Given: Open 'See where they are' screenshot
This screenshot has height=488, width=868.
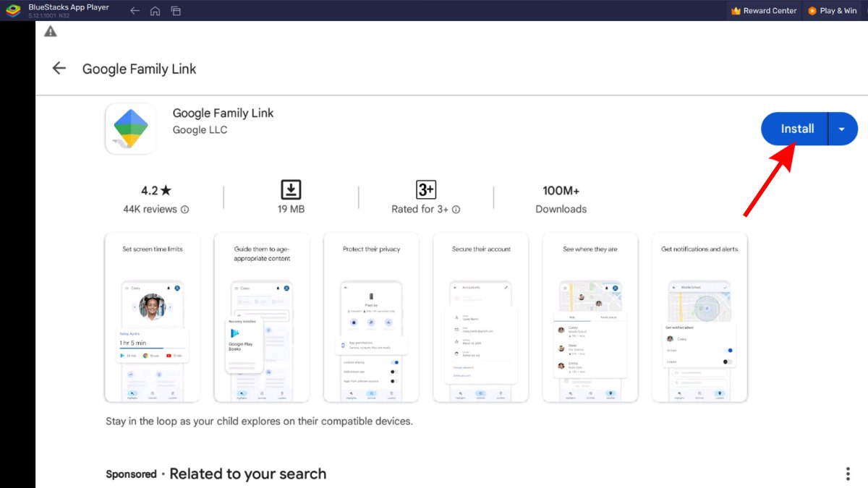Looking at the screenshot, I should click(x=590, y=317).
